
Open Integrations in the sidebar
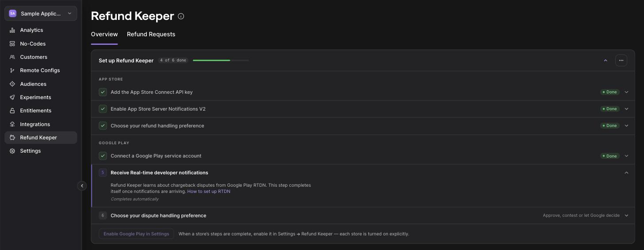(x=41, y=124)
